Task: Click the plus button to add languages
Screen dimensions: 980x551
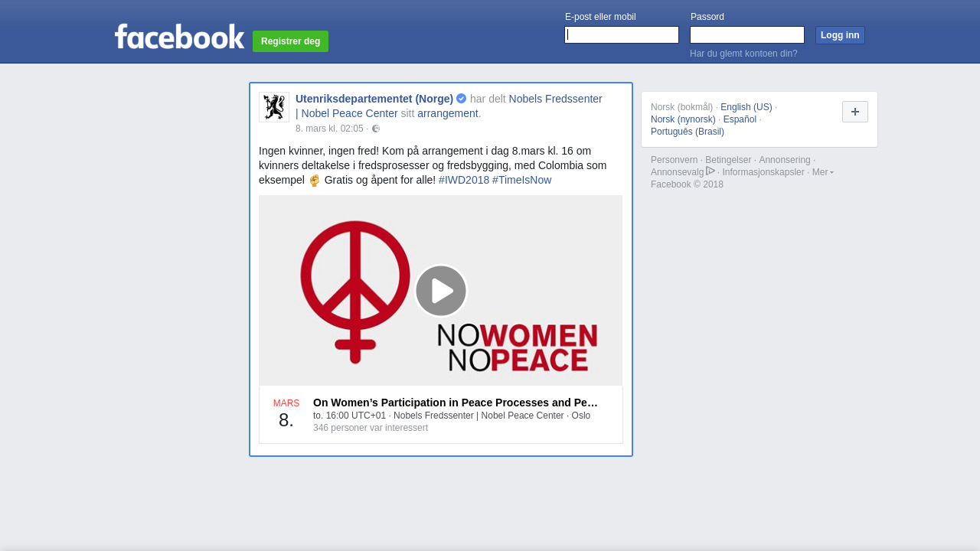Action: (x=854, y=112)
